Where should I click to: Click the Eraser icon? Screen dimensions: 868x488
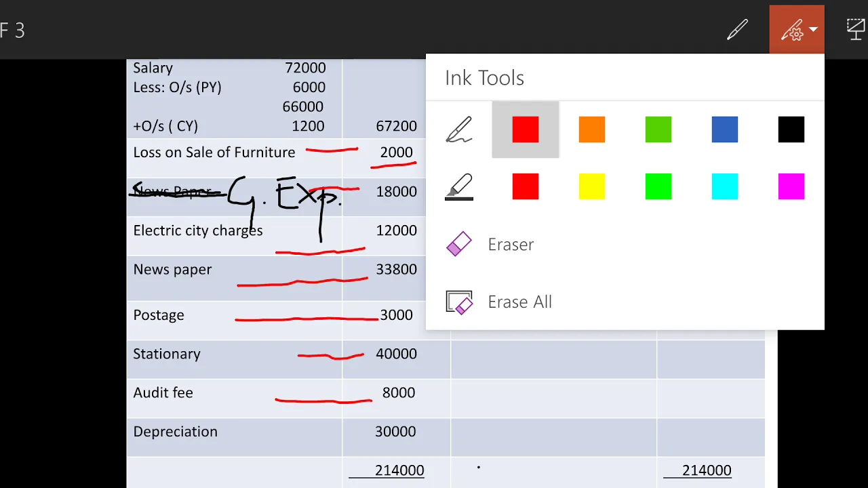coord(459,244)
